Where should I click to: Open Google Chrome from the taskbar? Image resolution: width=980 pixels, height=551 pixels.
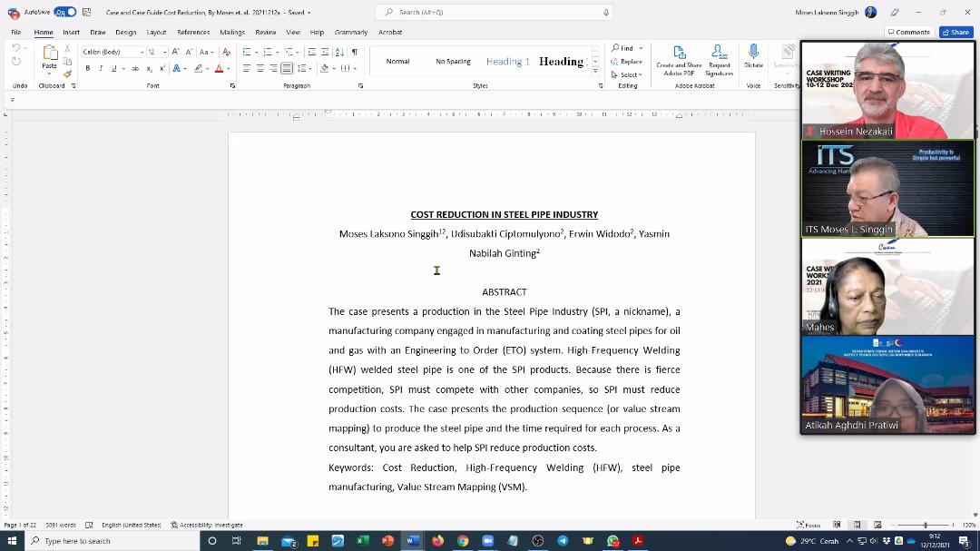pyautogui.click(x=463, y=541)
